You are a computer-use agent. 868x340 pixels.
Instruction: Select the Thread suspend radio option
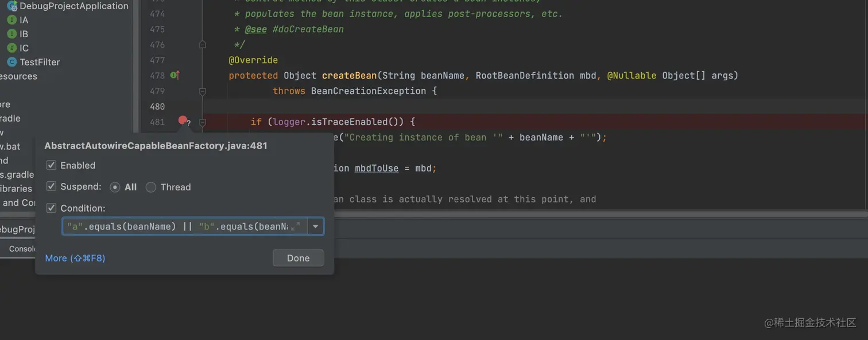151,187
